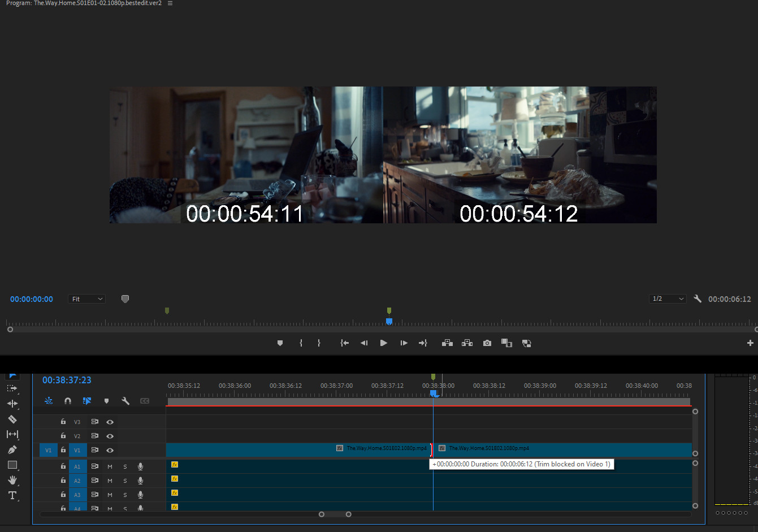Toggle Linked Selection in timeline
758x532 pixels.
87,401
